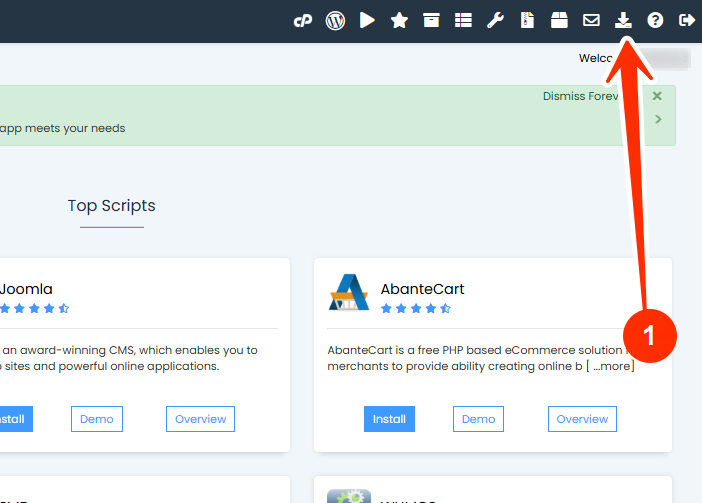Open the AbanteCart Demo
The height and width of the screenshot is (503, 702).
[x=478, y=419]
